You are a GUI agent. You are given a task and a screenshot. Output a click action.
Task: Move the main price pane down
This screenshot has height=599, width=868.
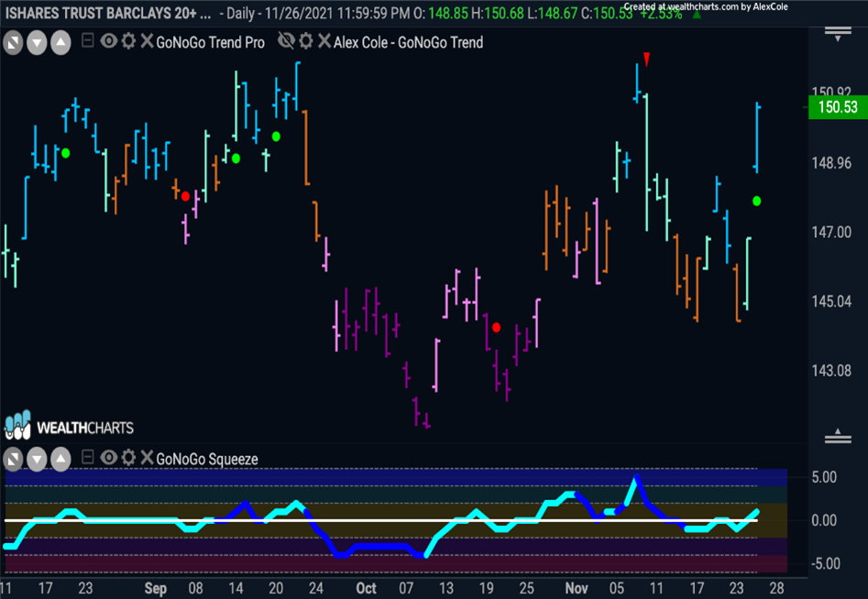(x=37, y=43)
